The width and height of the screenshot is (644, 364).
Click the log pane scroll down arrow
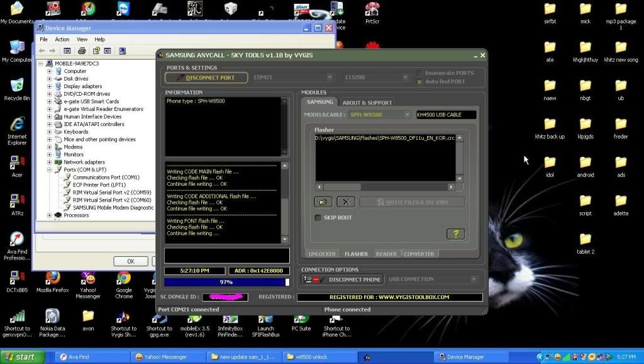[x=285, y=239]
